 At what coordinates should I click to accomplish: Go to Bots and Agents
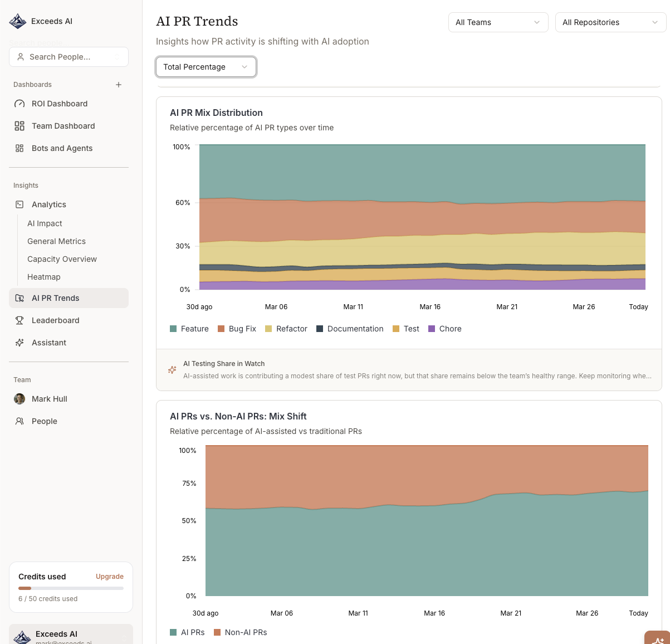(69, 148)
